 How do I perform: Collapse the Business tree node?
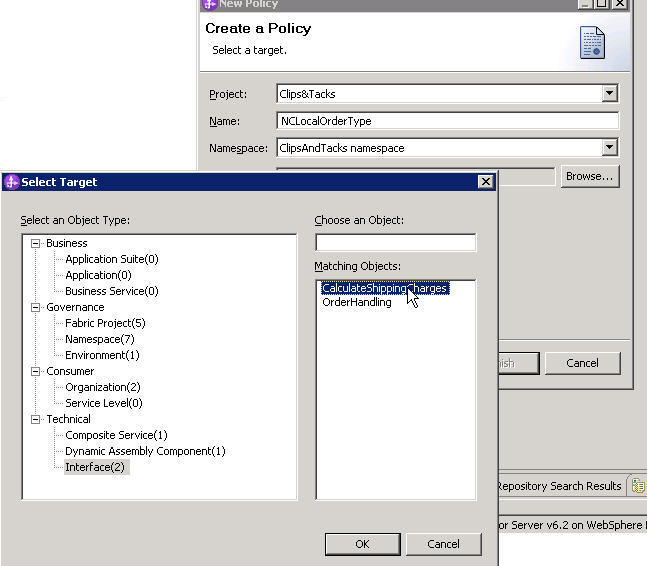coord(36,243)
